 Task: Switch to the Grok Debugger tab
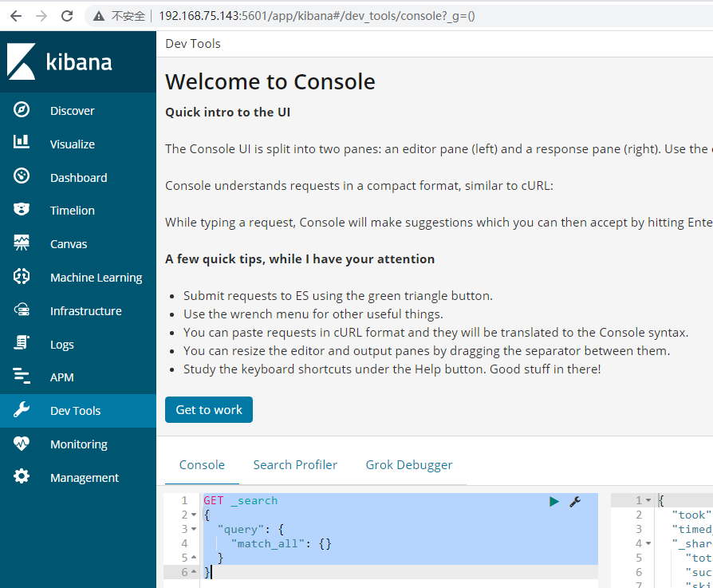[x=409, y=465]
